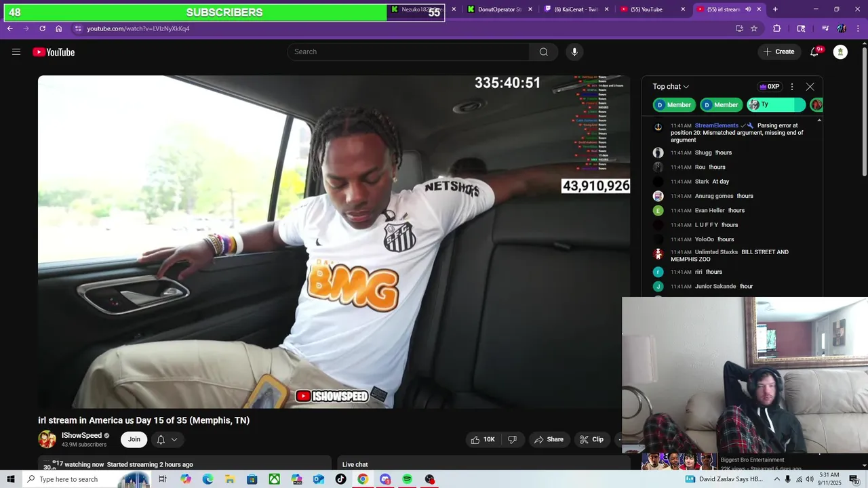Viewport: 868px width, 488px height.
Task: Open the Windows Start menu
Action: 10,479
